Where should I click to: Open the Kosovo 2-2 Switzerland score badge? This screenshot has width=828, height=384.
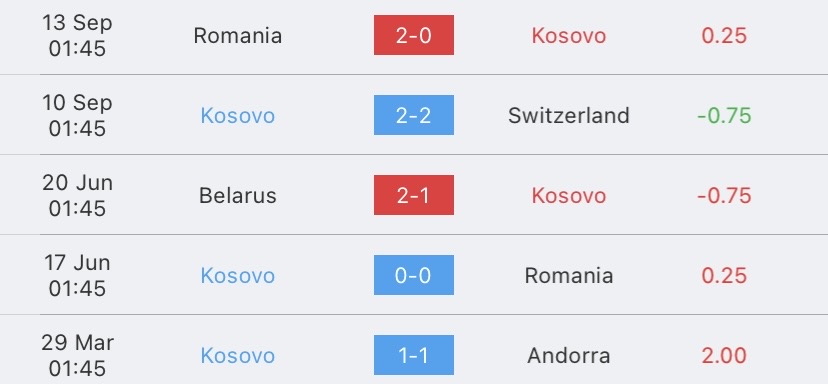pos(413,115)
